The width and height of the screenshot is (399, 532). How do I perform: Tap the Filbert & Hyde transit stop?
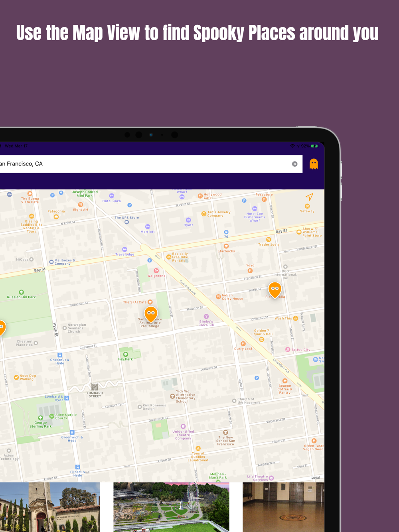click(78, 467)
